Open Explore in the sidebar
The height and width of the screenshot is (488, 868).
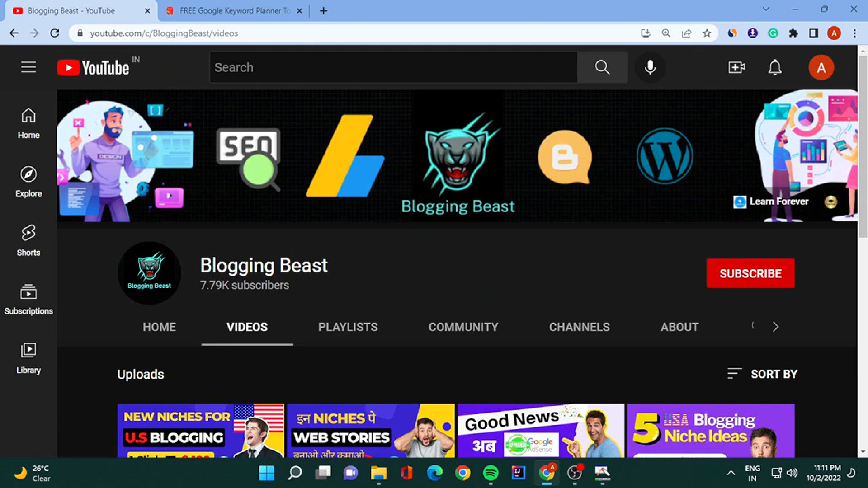point(28,182)
